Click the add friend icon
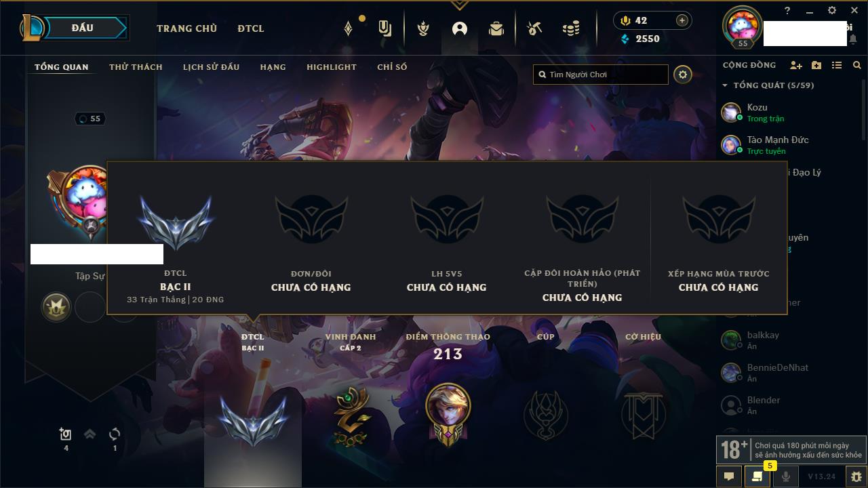868x488 pixels. [796, 65]
